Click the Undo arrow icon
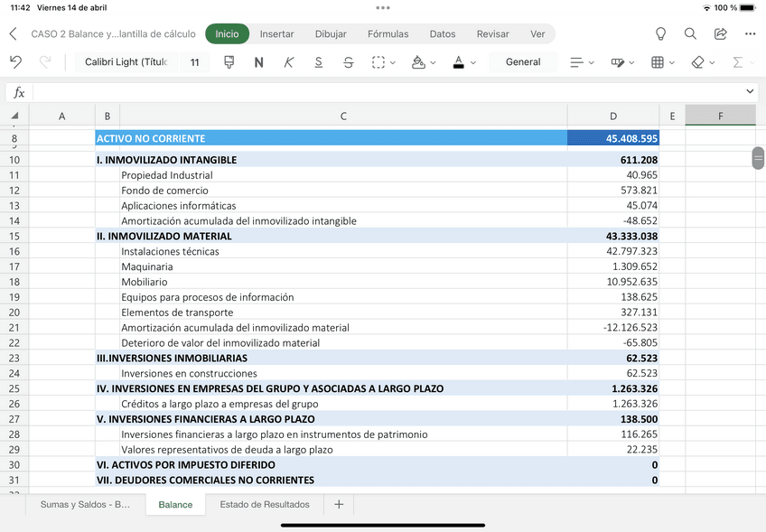This screenshot has width=766, height=532. (x=14, y=61)
